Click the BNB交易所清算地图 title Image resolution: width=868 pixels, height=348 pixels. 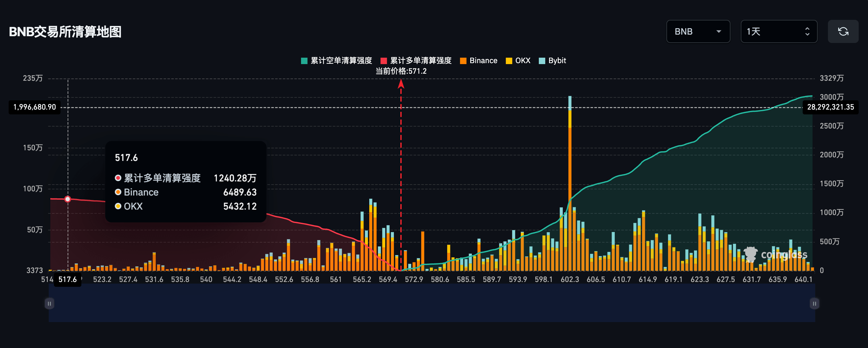coord(65,32)
